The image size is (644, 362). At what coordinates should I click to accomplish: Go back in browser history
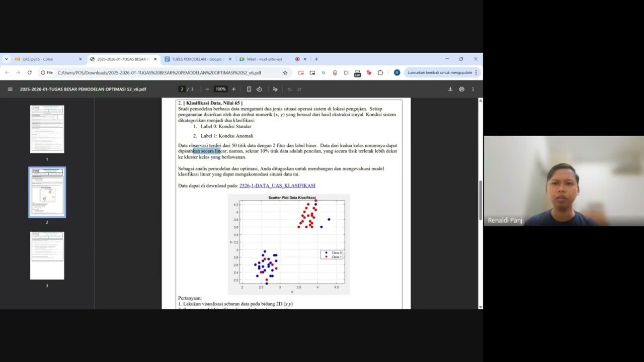click(7, 72)
